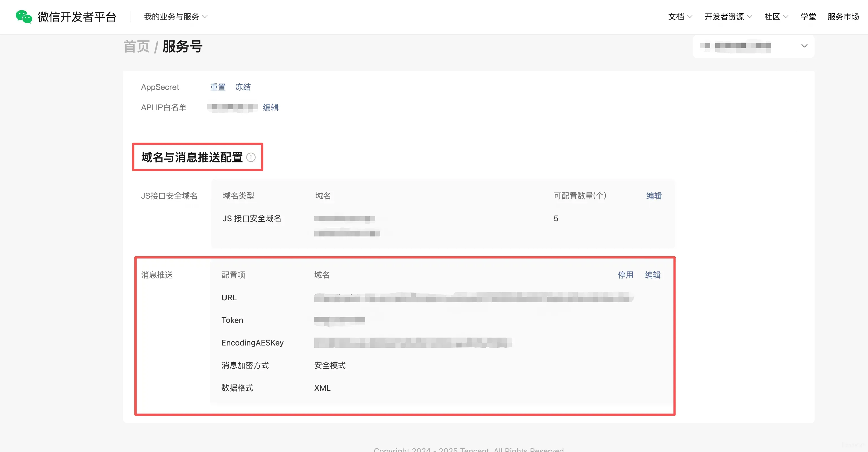Click 冻结 link for AppSecret
868x452 pixels.
(242, 87)
